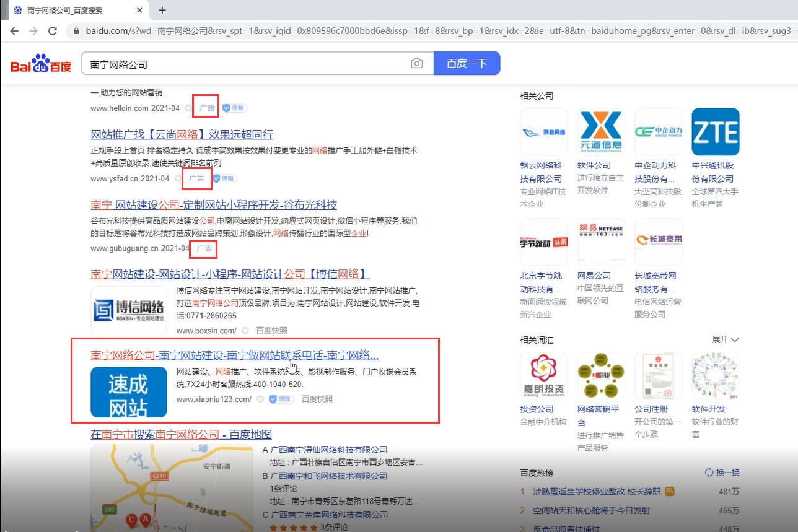Open the dropdown arrow beside www.helloin.com
Viewport: 798px width, 532px height.
[188, 108]
